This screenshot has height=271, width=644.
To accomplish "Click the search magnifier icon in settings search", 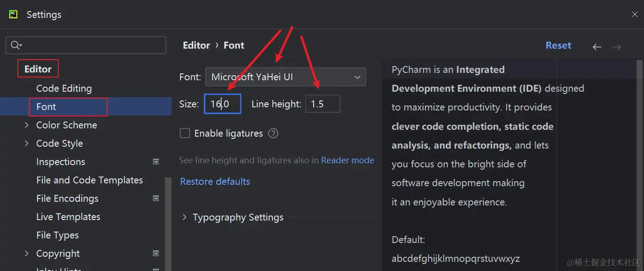I will pyautogui.click(x=16, y=45).
